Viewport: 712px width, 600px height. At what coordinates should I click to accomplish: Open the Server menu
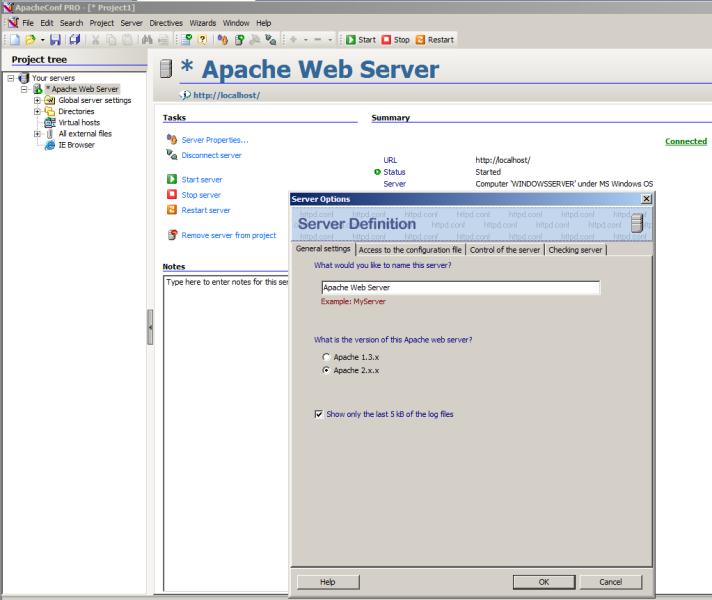point(131,23)
